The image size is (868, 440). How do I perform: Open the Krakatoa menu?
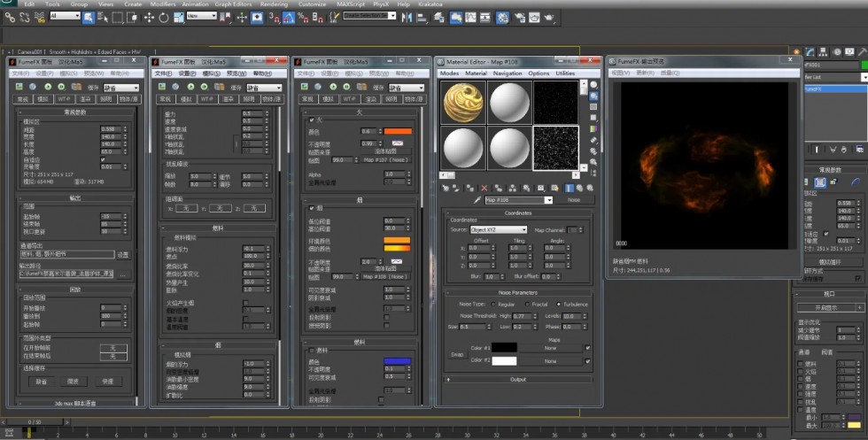coord(430,4)
